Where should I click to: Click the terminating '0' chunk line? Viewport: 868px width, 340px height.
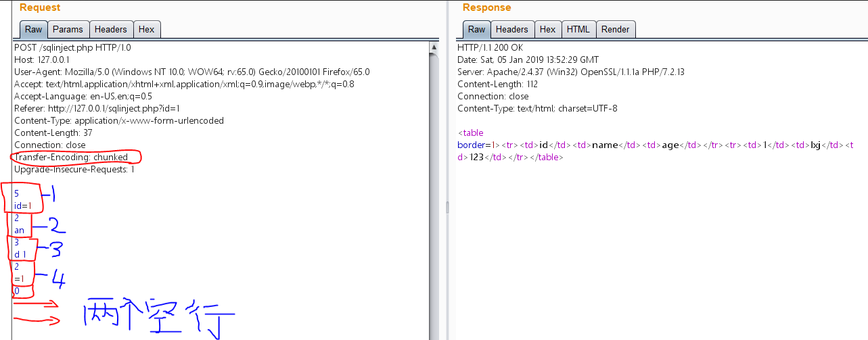[16, 291]
